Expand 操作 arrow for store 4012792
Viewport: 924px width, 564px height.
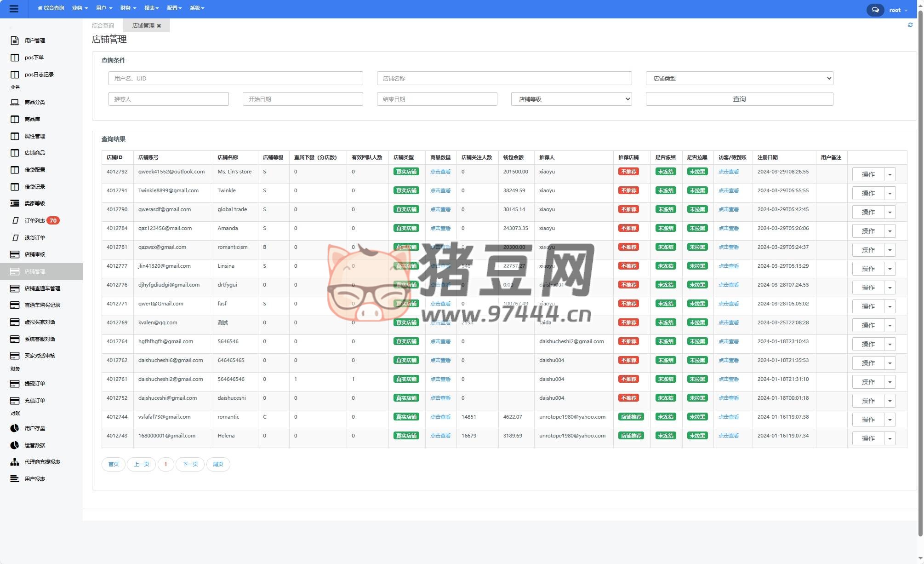tap(890, 174)
